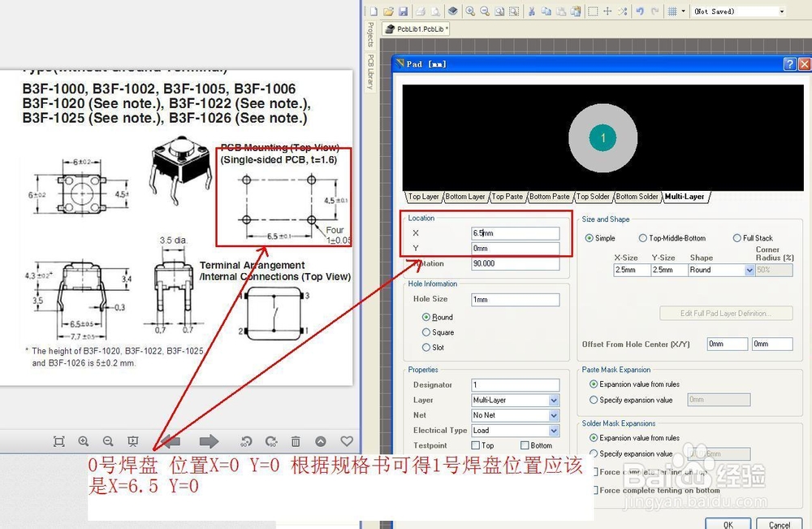
Task: Rotate image counterclockwise 90 degrees
Action: pos(246,441)
